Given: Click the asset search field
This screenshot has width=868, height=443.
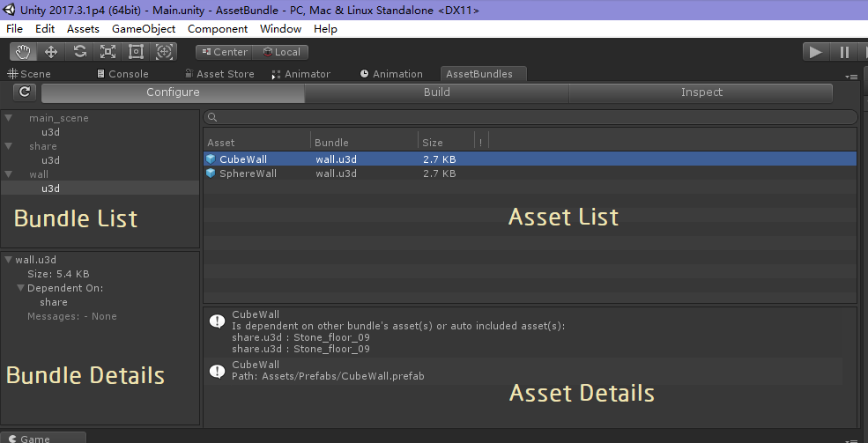Looking at the screenshot, I should (530, 117).
